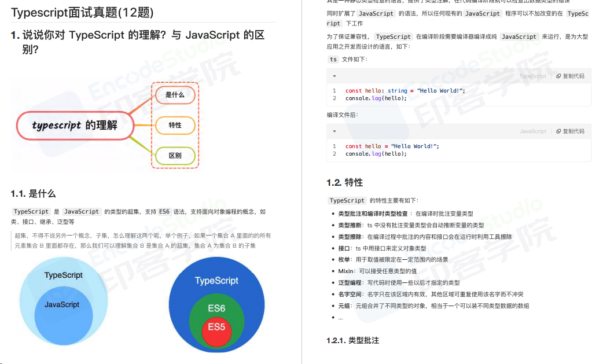This screenshot has width=603, height=364.
Task: Click the 1.1. 是什么 heading
Action: [x=33, y=194]
